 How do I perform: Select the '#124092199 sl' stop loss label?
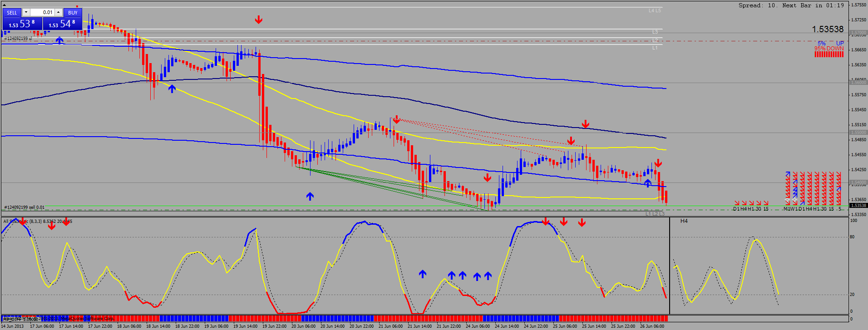(x=18, y=39)
